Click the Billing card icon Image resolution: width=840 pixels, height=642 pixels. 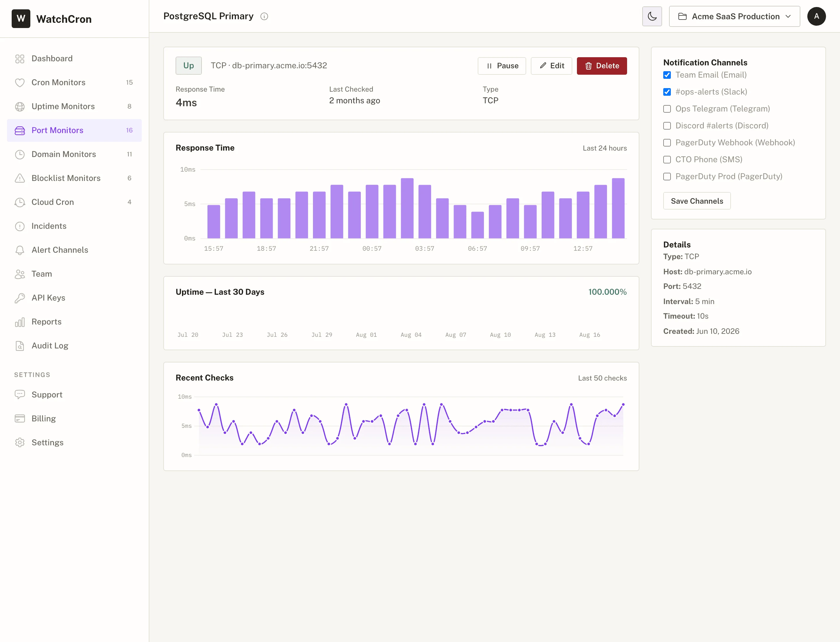click(20, 418)
